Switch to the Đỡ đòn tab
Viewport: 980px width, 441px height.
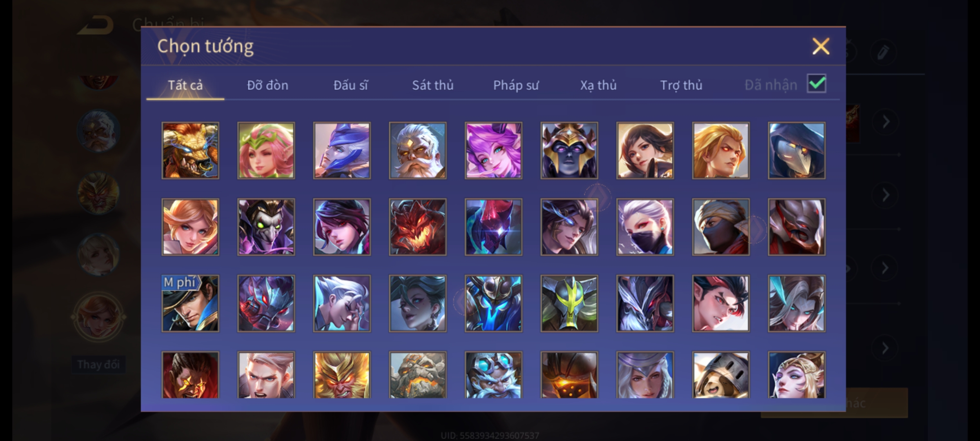click(x=268, y=85)
